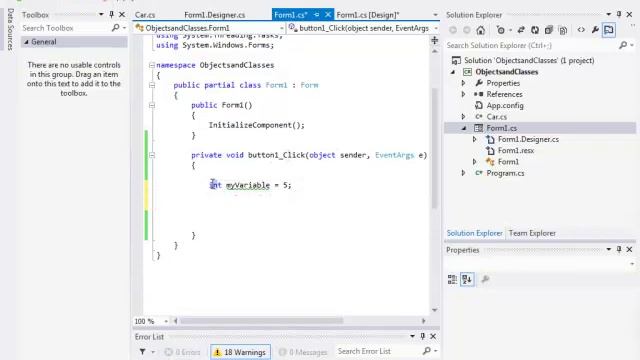Switch to the Car.cs tab
Viewport: 640px width, 360px height.
tap(145, 15)
